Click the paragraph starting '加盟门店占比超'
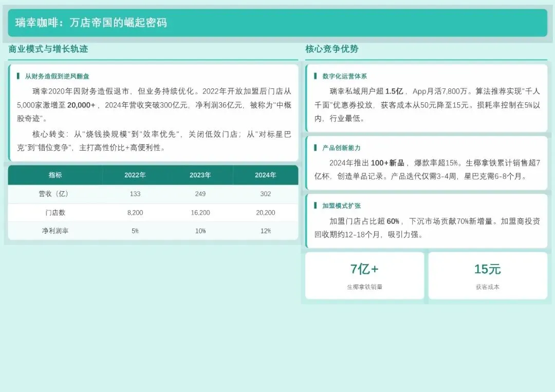The image size is (555, 392). [427, 228]
